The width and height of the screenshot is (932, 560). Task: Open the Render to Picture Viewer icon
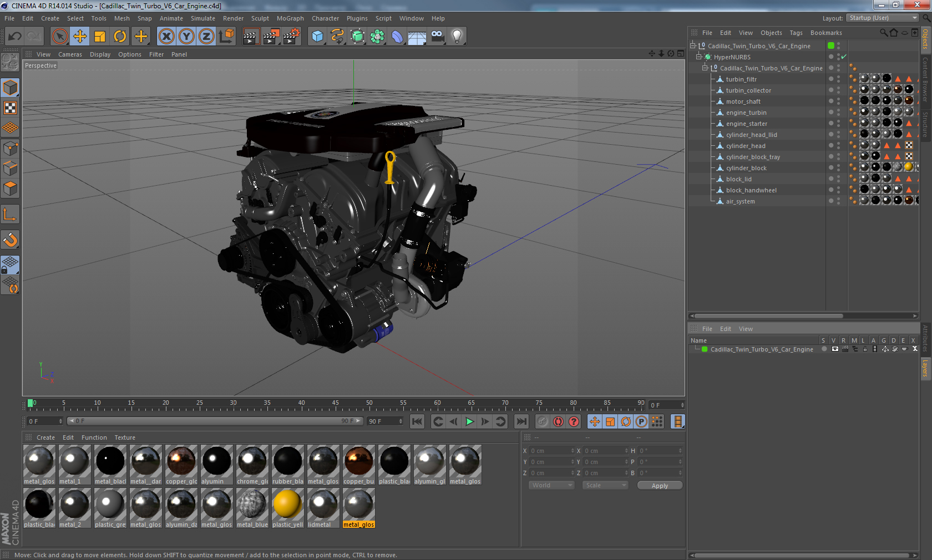271,37
